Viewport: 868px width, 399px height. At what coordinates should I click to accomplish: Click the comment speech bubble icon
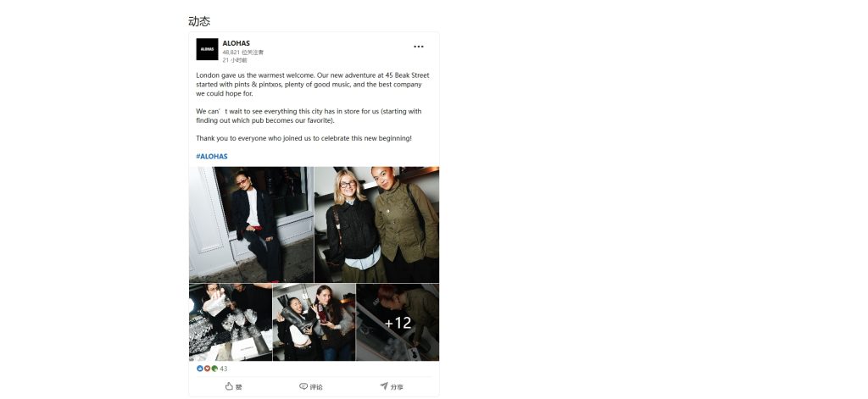(x=303, y=386)
